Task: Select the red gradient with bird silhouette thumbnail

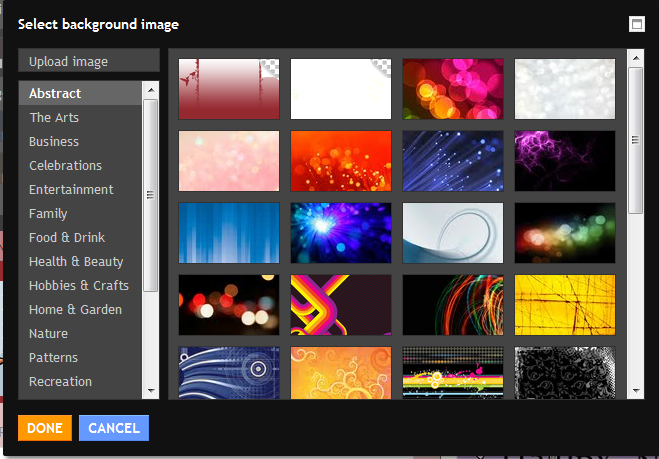Action: [x=229, y=89]
